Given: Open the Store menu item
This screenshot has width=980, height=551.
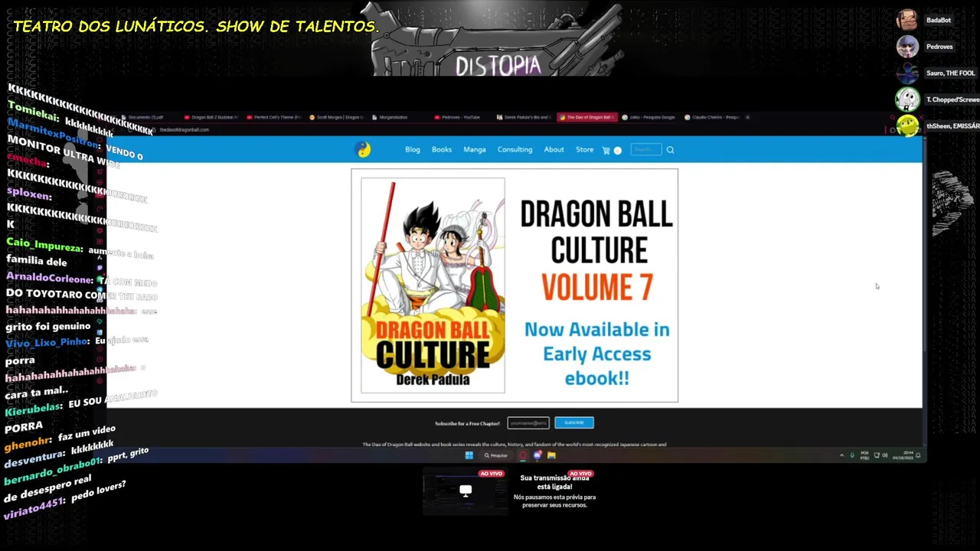Looking at the screenshot, I should 585,149.
